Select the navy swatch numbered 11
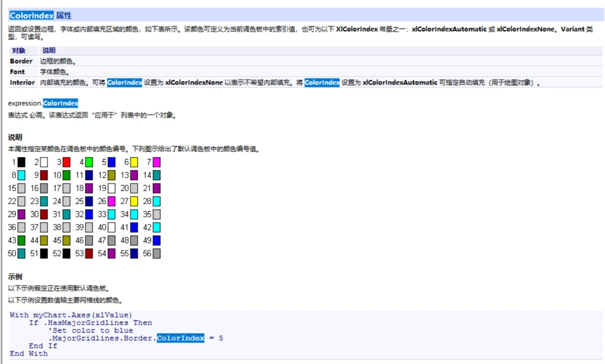This screenshot has height=364, width=605. pos(89,175)
